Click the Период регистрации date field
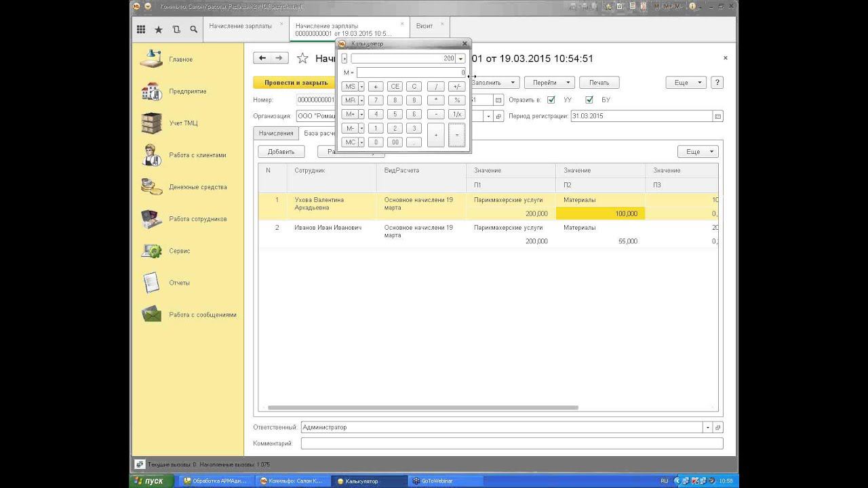 [x=642, y=116]
